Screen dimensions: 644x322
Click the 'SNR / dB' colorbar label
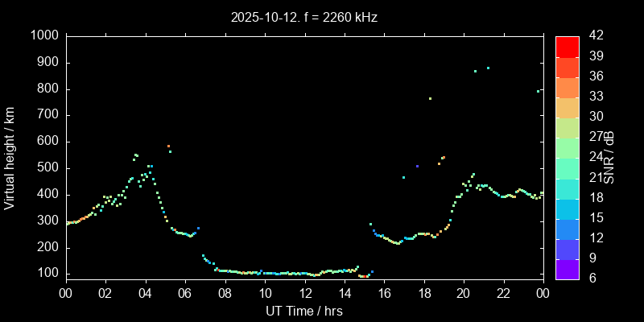point(609,157)
